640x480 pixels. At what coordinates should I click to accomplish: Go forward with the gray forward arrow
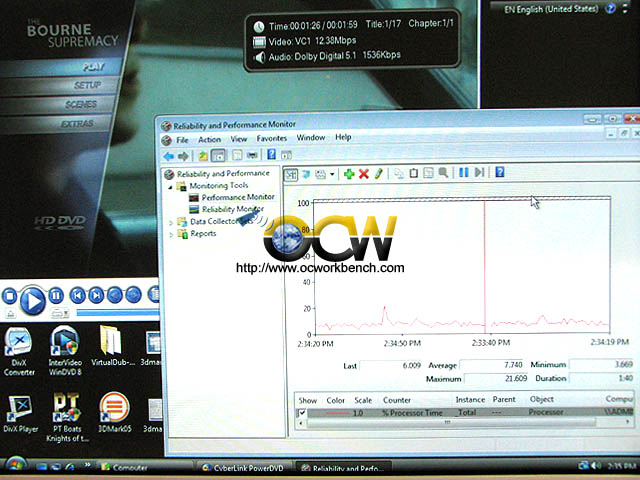(x=183, y=156)
